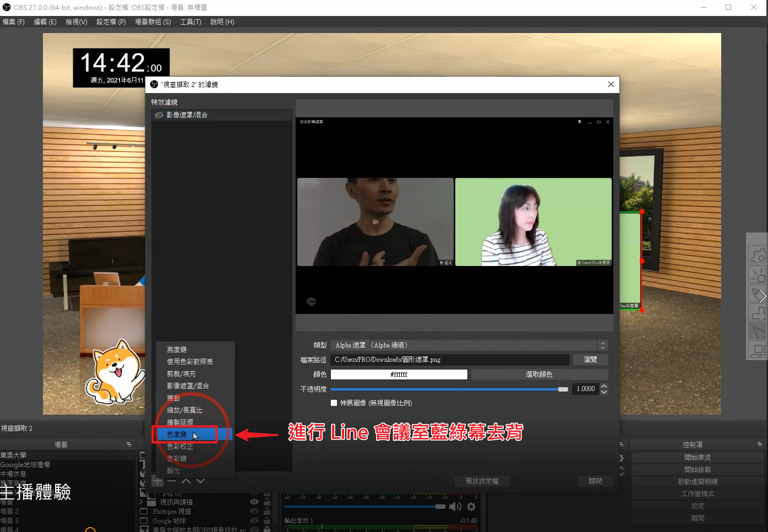
Task: Click 瀏覽 to browse for a mask file
Action: [x=590, y=359]
